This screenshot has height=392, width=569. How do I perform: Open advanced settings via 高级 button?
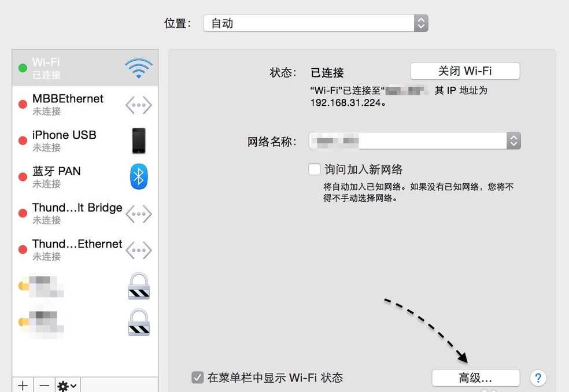[475, 378]
